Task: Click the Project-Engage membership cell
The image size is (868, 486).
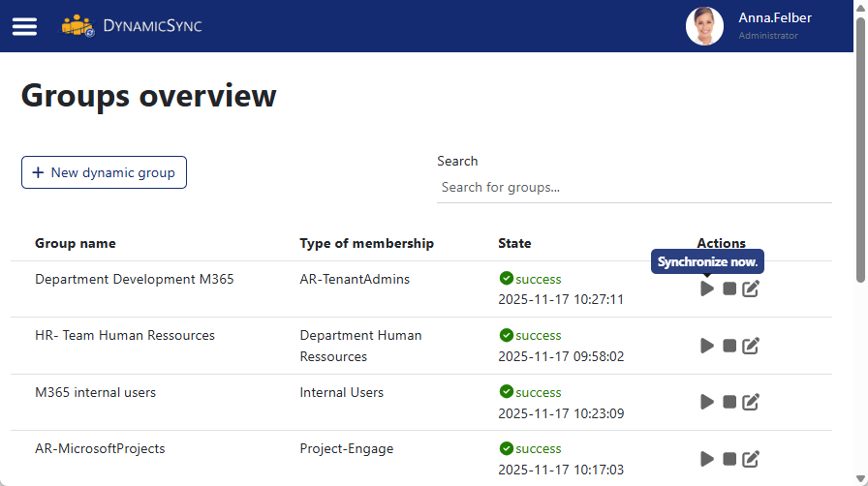Action: click(347, 449)
